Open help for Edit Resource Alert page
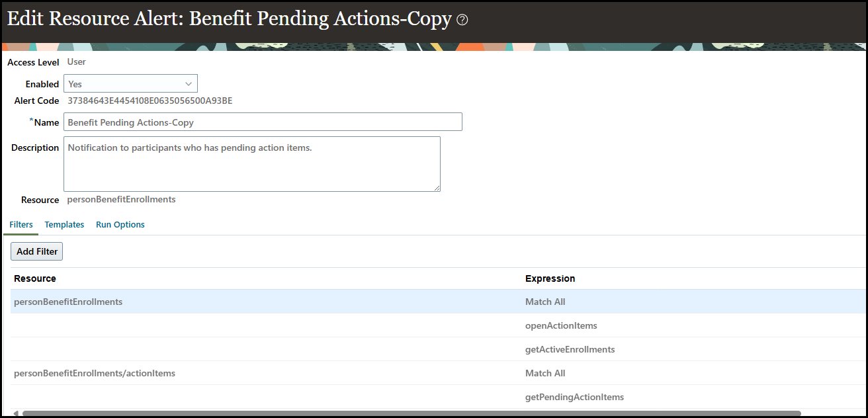868x418 pixels. [x=461, y=19]
